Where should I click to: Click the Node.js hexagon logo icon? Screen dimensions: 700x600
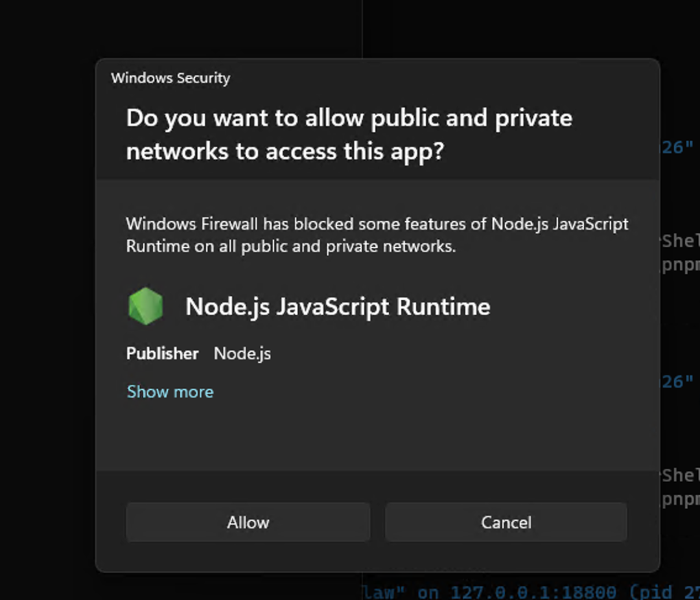(145, 306)
